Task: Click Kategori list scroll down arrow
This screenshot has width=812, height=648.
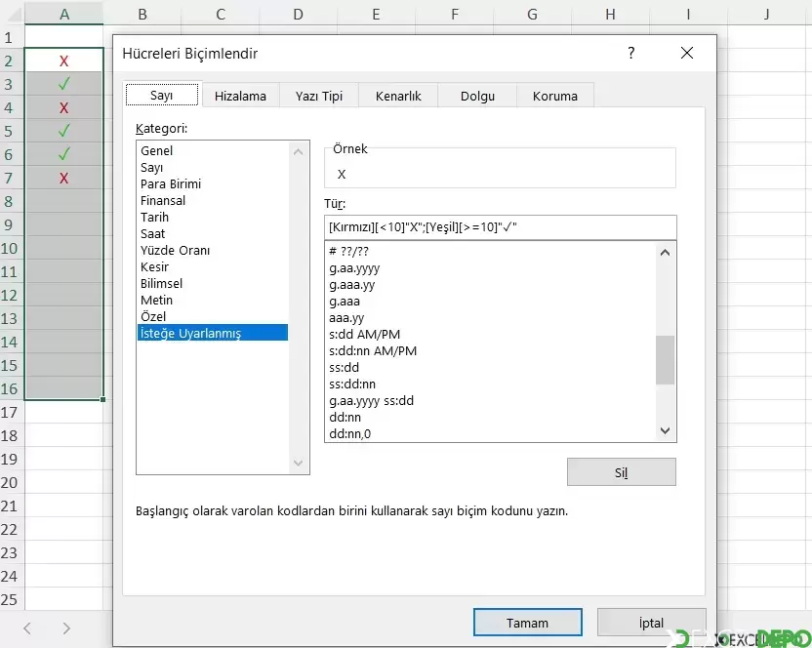Action: click(298, 463)
